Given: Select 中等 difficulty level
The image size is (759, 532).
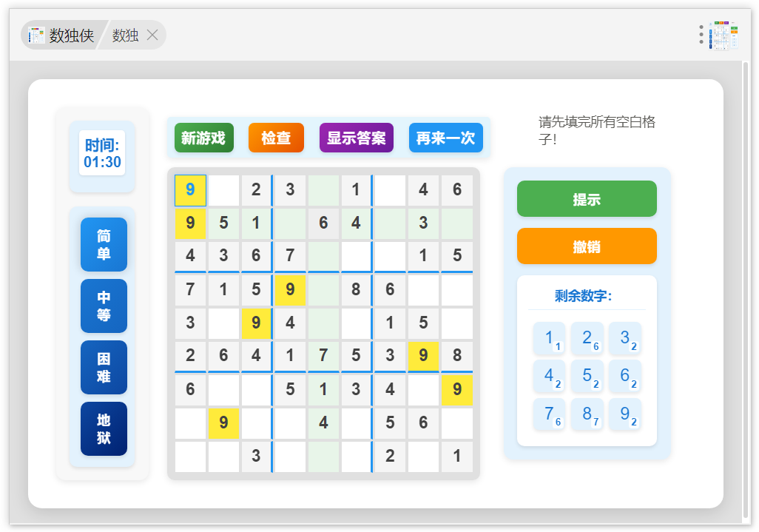Looking at the screenshot, I should [104, 306].
